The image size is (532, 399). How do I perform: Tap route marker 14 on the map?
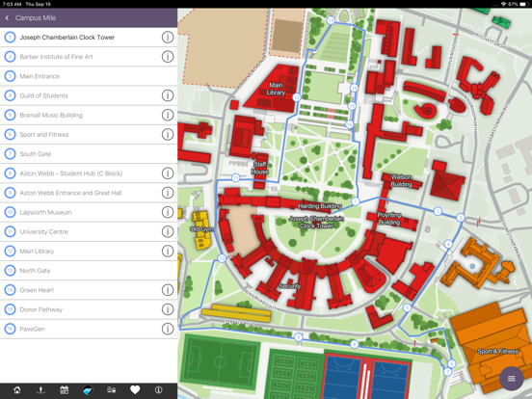tap(354, 88)
